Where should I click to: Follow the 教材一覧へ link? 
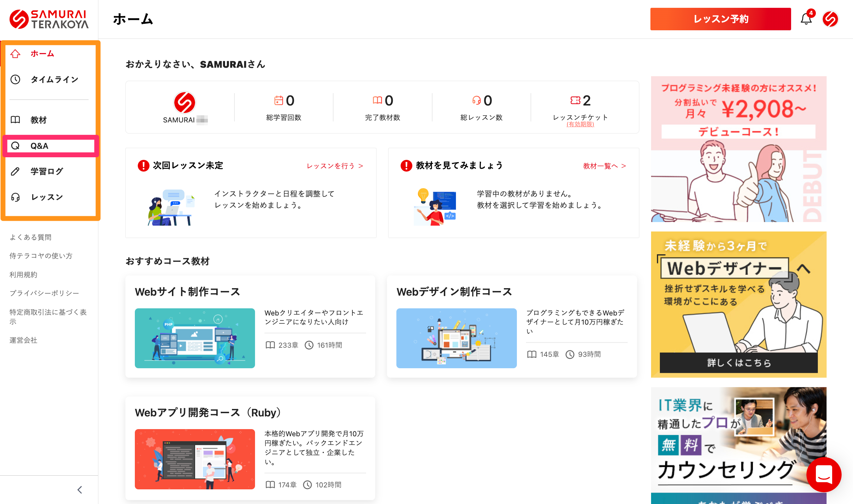click(604, 166)
